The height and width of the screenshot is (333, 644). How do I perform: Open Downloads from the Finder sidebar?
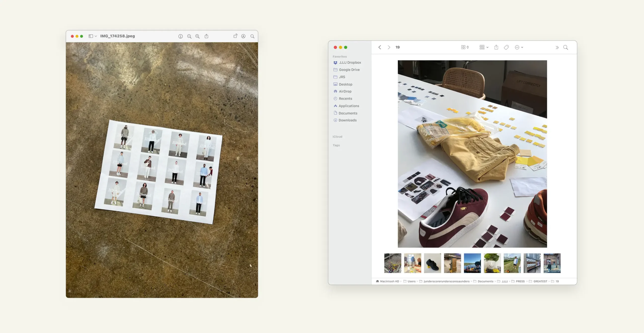click(347, 120)
